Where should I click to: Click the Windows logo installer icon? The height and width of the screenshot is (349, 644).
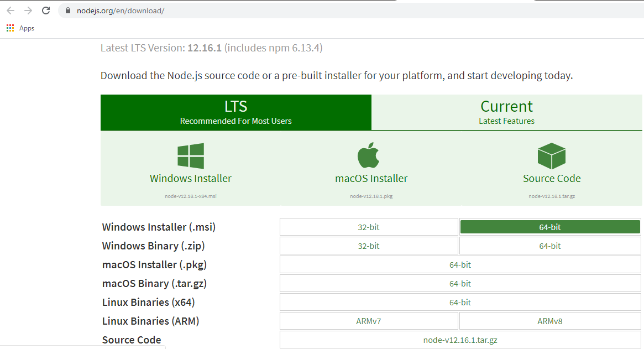point(191,156)
